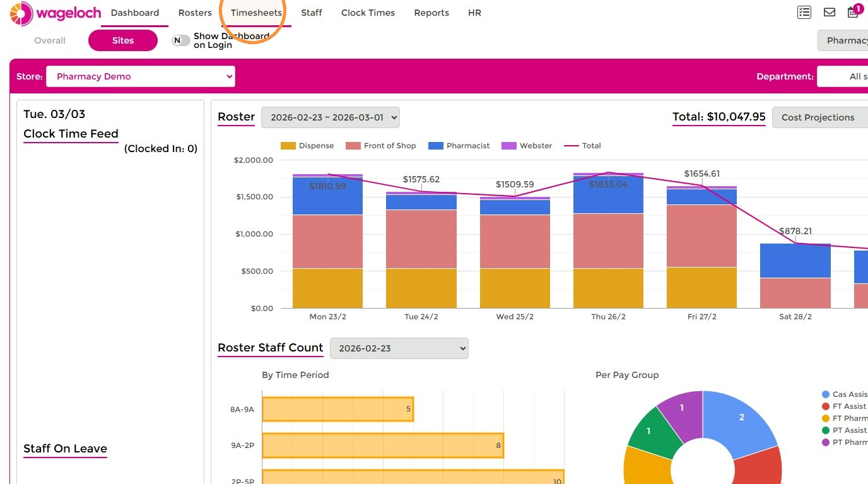Switch to the Overall tab

coord(50,40)
